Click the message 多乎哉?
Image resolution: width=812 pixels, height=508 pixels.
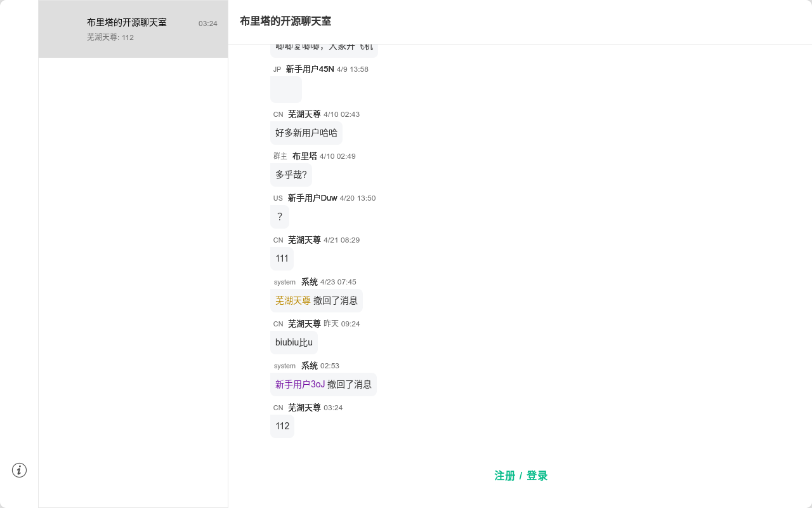[291, 175]
